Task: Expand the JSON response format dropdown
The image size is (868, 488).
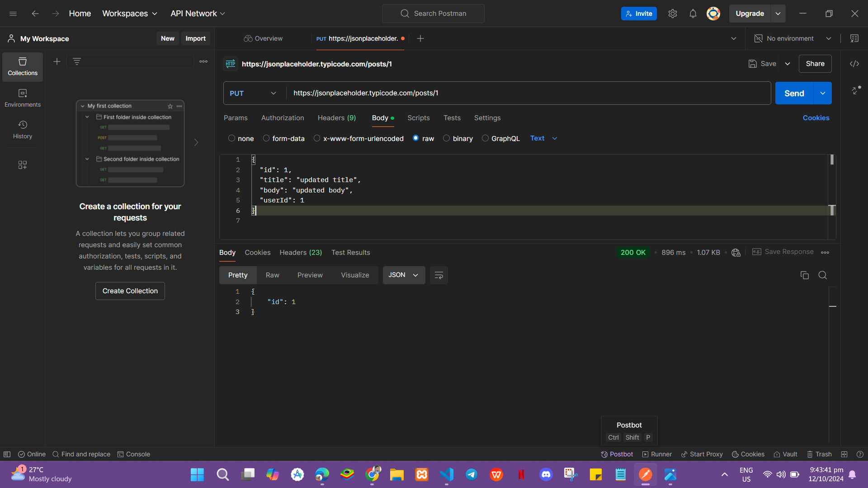Action: click(x=404, y=275)
